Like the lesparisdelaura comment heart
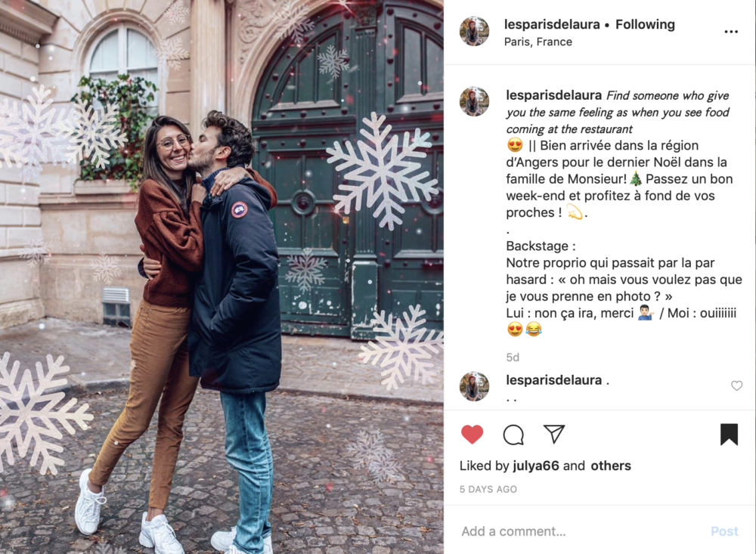This screenshot has width=756, height=554. click(x=736, y=385)
